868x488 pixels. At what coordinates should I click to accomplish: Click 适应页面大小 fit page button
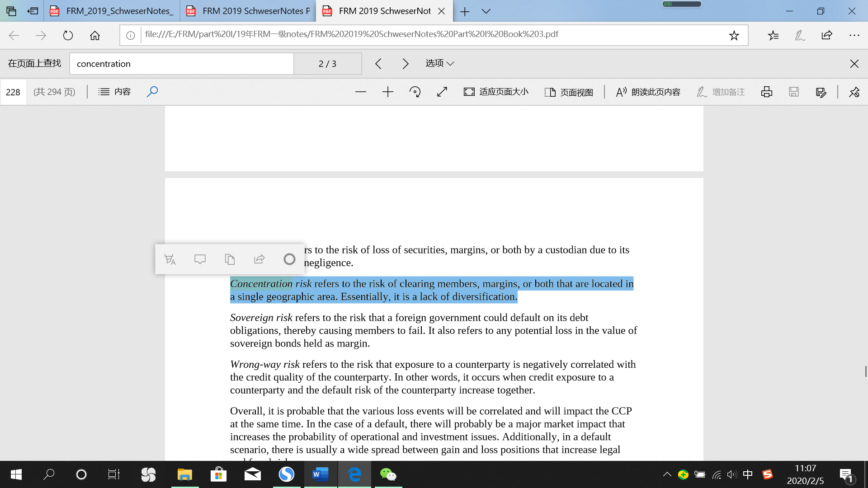(496, 92)
